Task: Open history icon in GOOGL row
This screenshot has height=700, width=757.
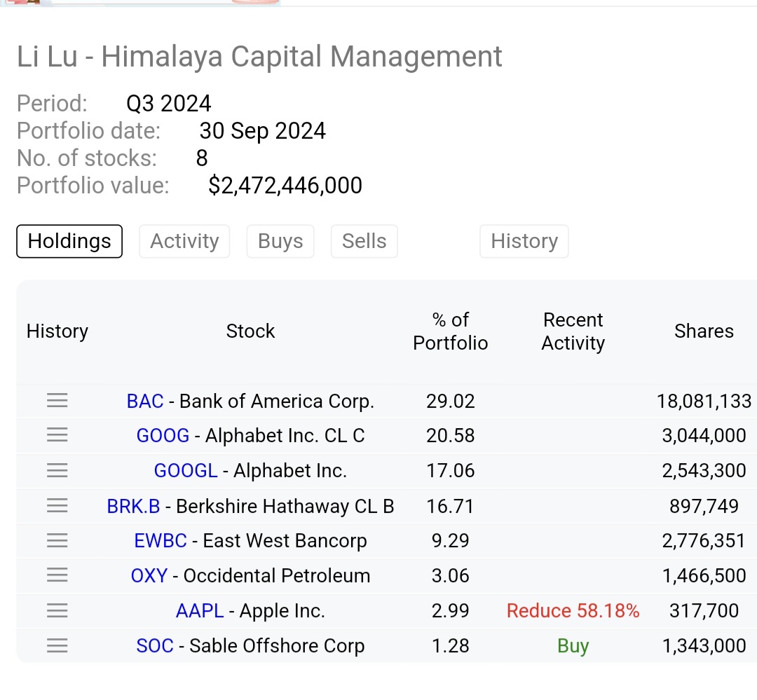Action: [57, 471]
